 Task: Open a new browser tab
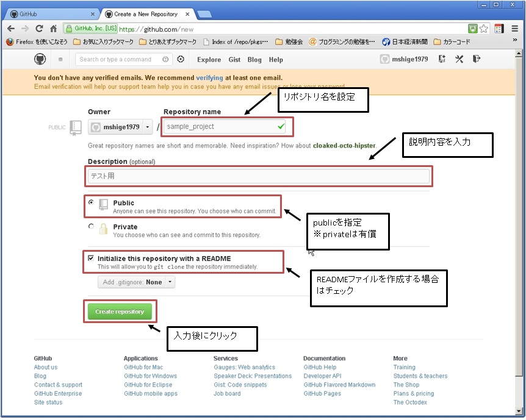[204, 14]
